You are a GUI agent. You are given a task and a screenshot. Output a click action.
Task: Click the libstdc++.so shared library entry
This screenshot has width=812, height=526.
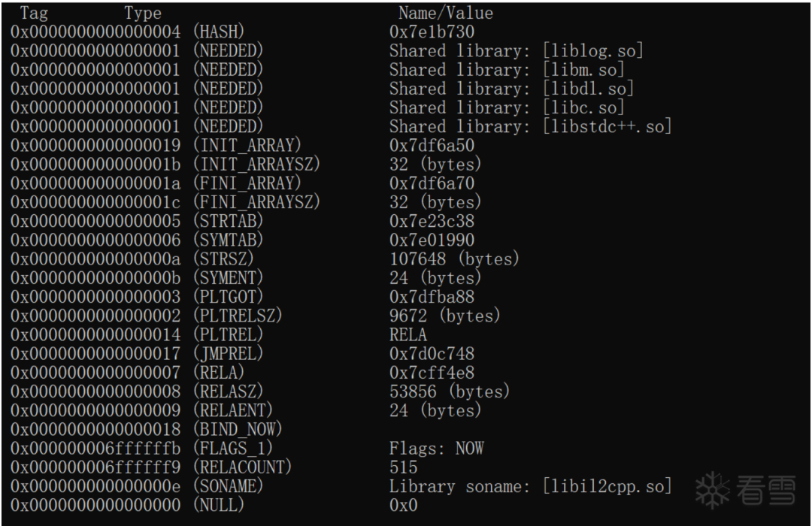pos(531,126)
